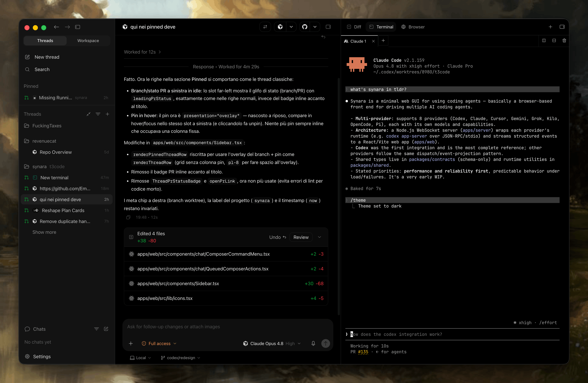Switch to the Browser tab
The image size is (588, 383).
point(413,27)
